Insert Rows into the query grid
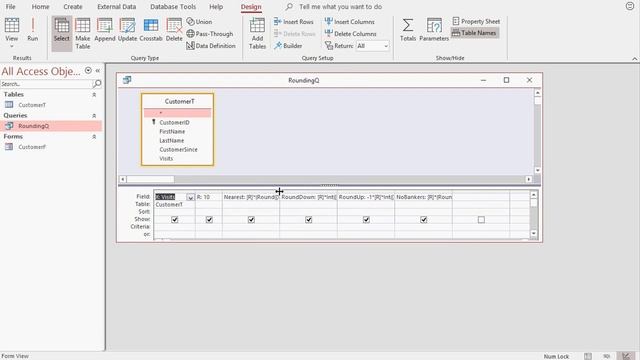The height and width of the screenshot is (360, 640). coord(293,22)
